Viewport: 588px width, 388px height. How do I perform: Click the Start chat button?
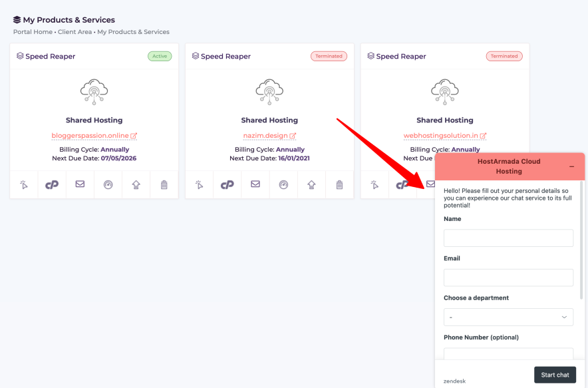coord(555,375)
